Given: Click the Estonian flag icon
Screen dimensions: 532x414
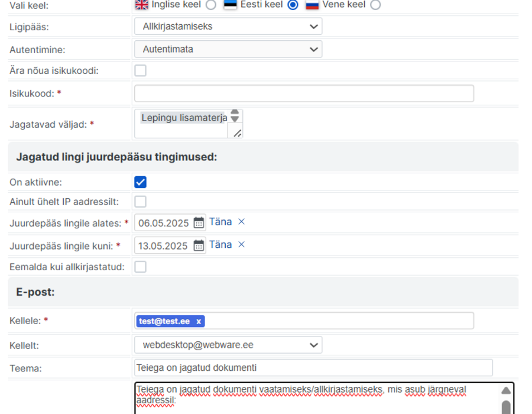Looking at the screenshot, I should tap(231, 5).
